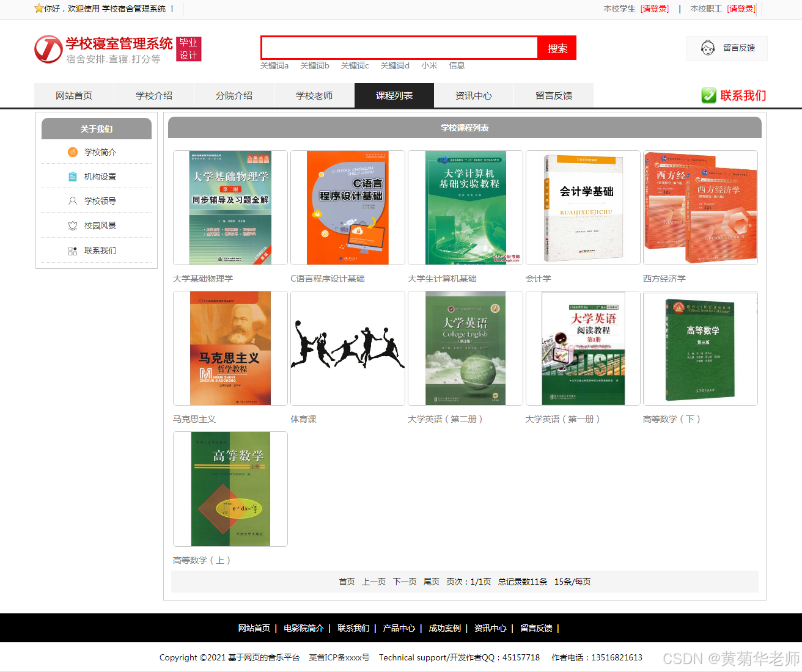Open the 高等数学（上） course thumbnail
Viewport: 802px width, 672px height.
(x=230, y=489)
